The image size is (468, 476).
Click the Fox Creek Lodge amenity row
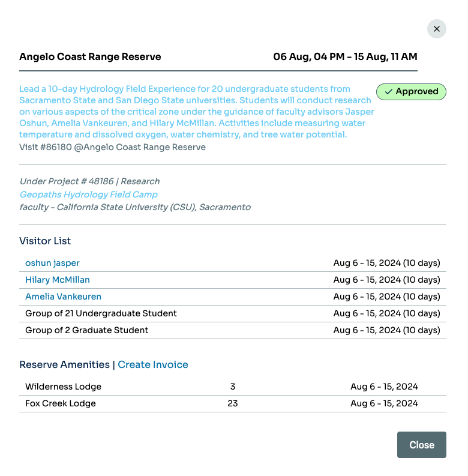click(232, 403)
